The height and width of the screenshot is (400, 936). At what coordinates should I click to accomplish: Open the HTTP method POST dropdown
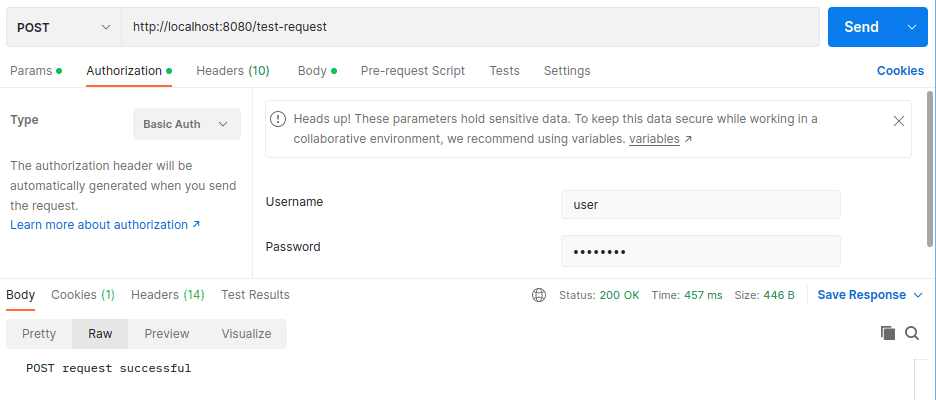pyautogui.click(x=64, y=27)
